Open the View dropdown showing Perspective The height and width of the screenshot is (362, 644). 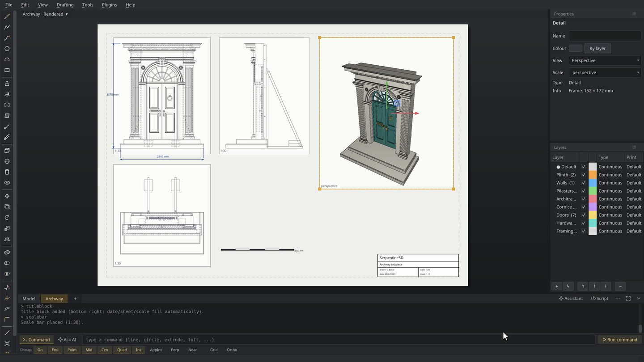point(605,60)
